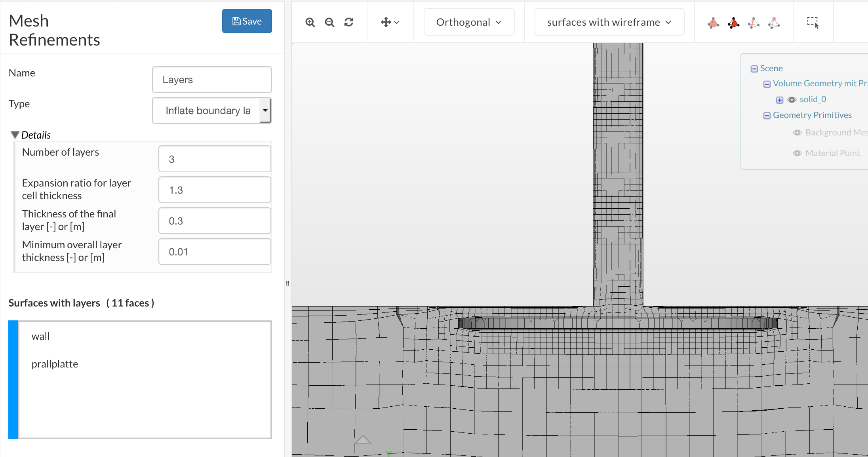Click the zoom in magnifier icon
868x457 pixels.
[310, 23]
